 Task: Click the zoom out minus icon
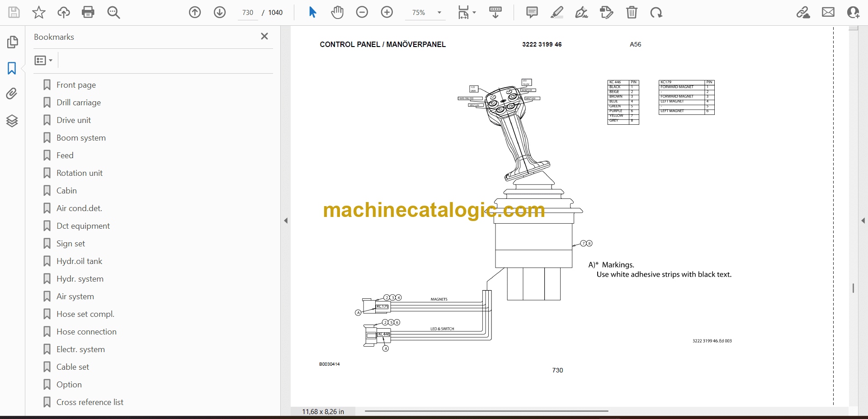click(x=362, y=12)
